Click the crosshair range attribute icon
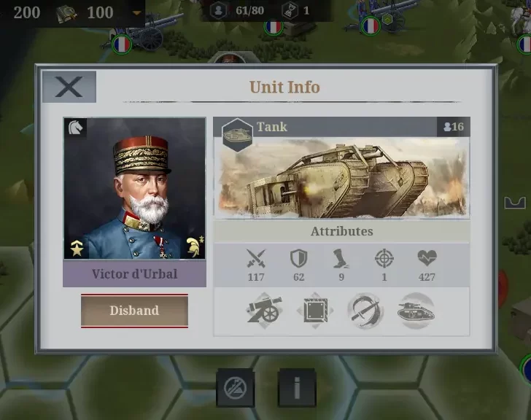 pyautogui.click(x=384, y=259)
